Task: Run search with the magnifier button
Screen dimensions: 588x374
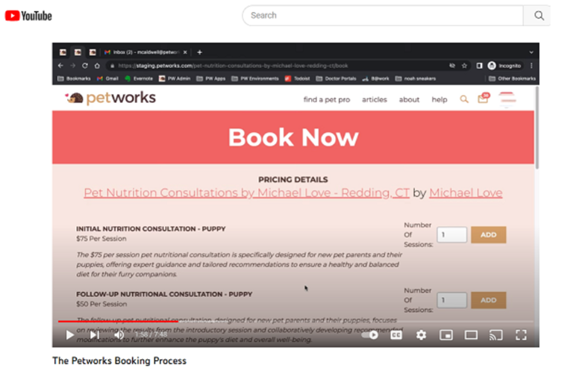Action: pyautogui.click(x=539, y=16)
